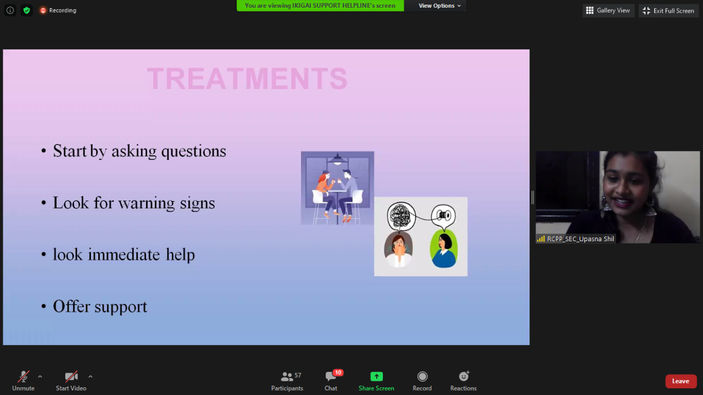Unmute the microphone
Image resolution: width=703 pixels, height=395 pixels.
(x=23, y=381)
